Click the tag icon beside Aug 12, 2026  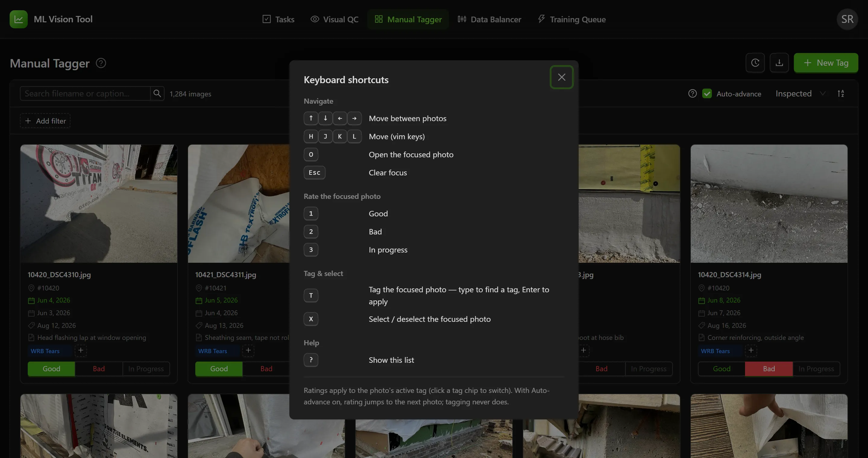pos(31,325)
